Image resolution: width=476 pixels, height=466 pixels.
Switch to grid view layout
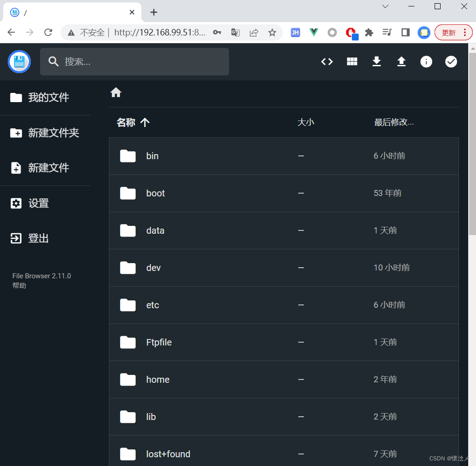[352, 61]
